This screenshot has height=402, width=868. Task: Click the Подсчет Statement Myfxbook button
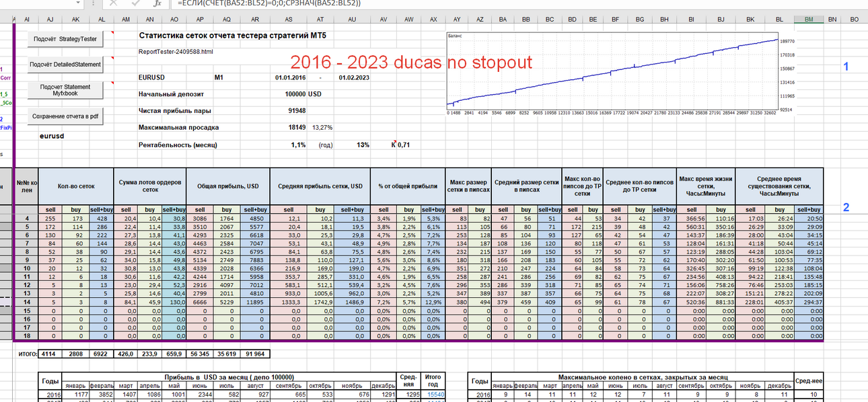65,90
